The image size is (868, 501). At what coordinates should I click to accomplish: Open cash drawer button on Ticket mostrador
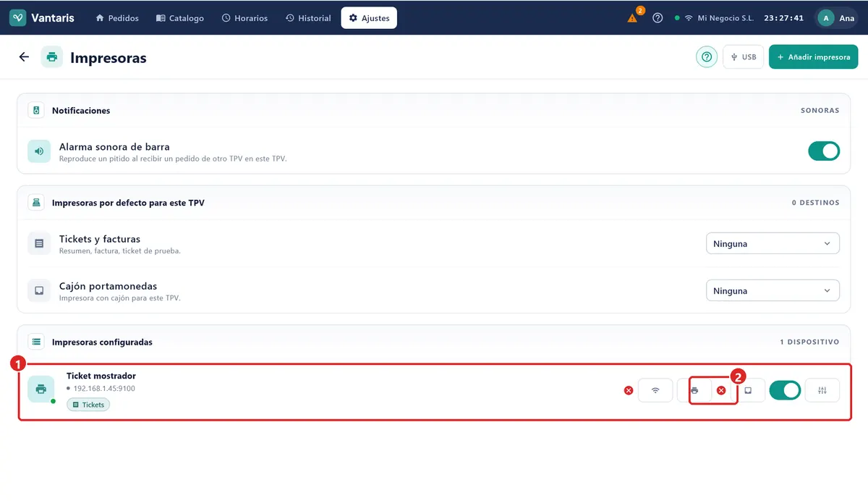point(748,390)
